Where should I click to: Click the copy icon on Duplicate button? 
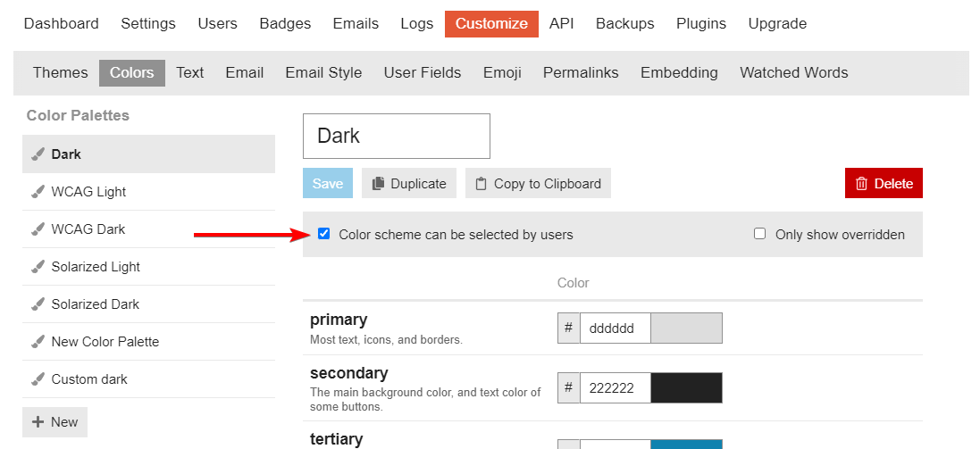[378, 184]
